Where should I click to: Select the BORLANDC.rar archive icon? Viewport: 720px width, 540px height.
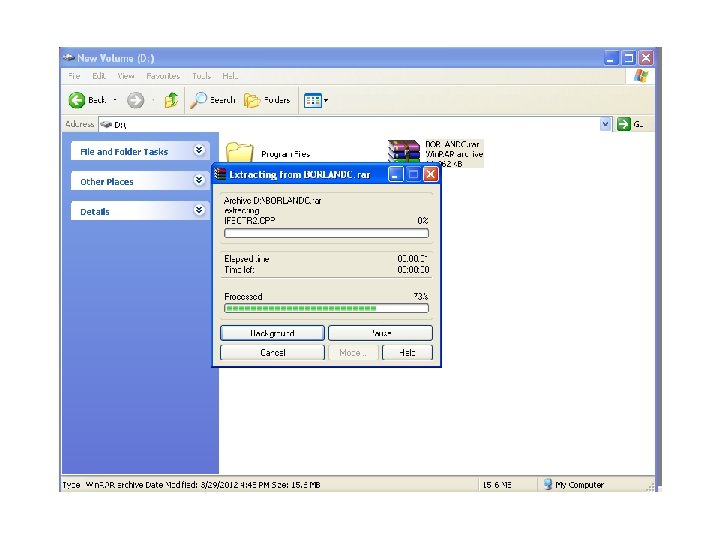(x=404, y=151)
